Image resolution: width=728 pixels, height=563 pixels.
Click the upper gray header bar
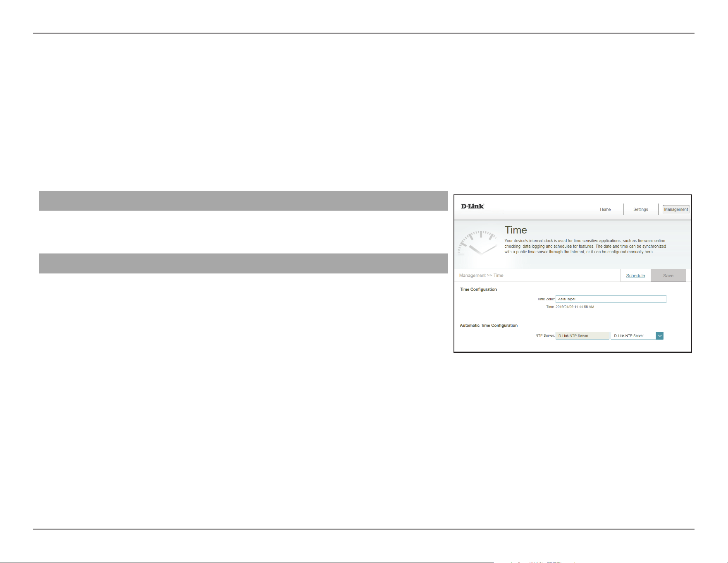point(243,201)
